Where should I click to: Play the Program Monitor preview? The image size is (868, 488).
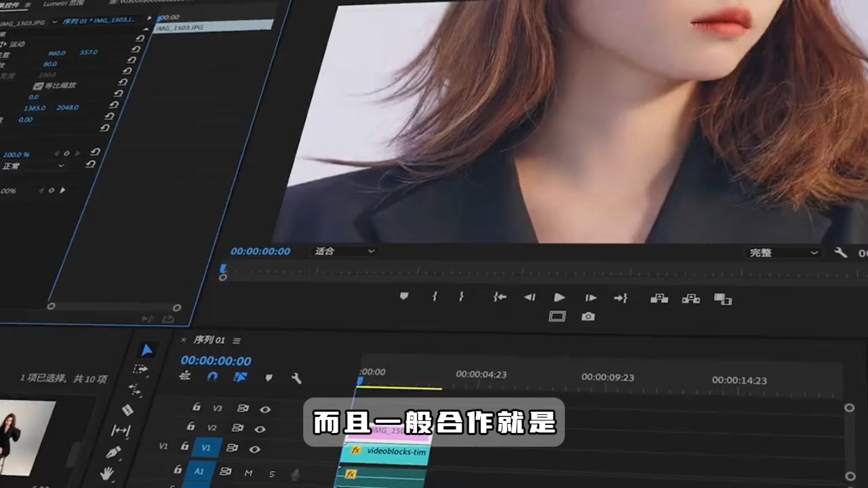pos(559,297)
